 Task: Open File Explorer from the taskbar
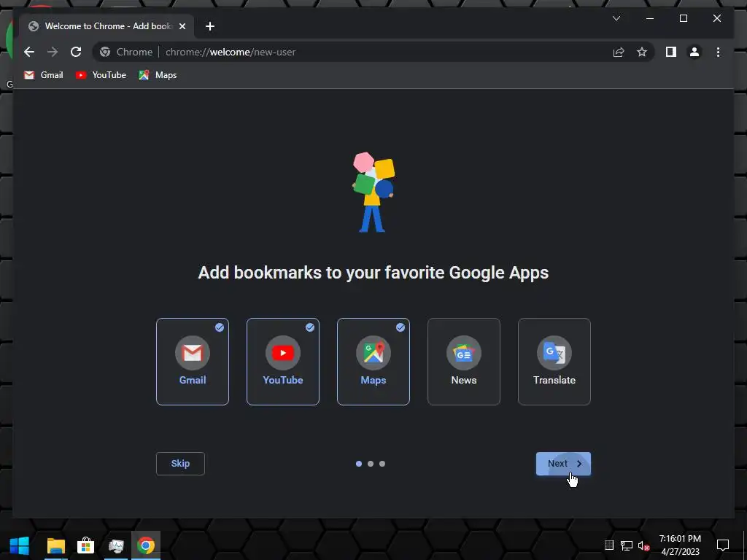coord(55,545)
